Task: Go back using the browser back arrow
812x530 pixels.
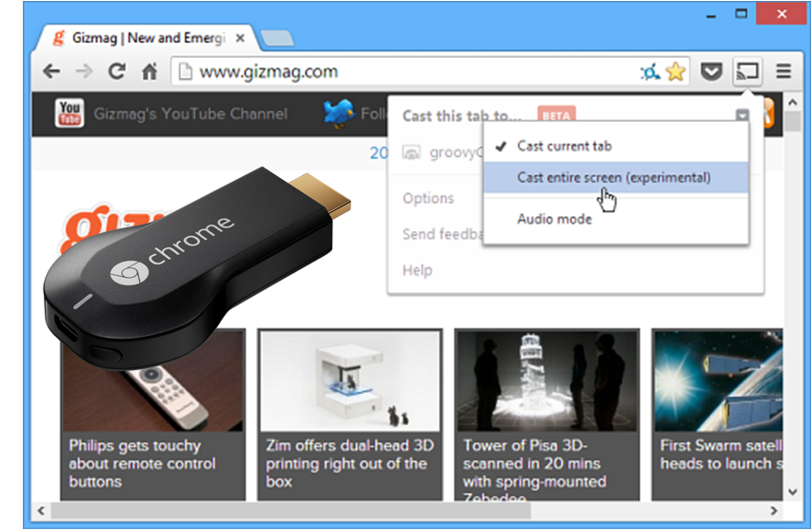Action: point(51,71)
